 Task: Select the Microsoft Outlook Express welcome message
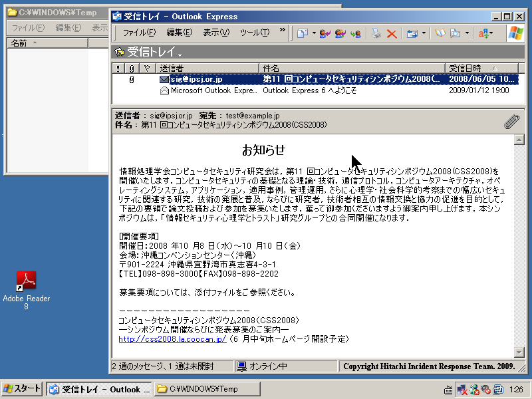pyautogui.click(x=213, y=90)
